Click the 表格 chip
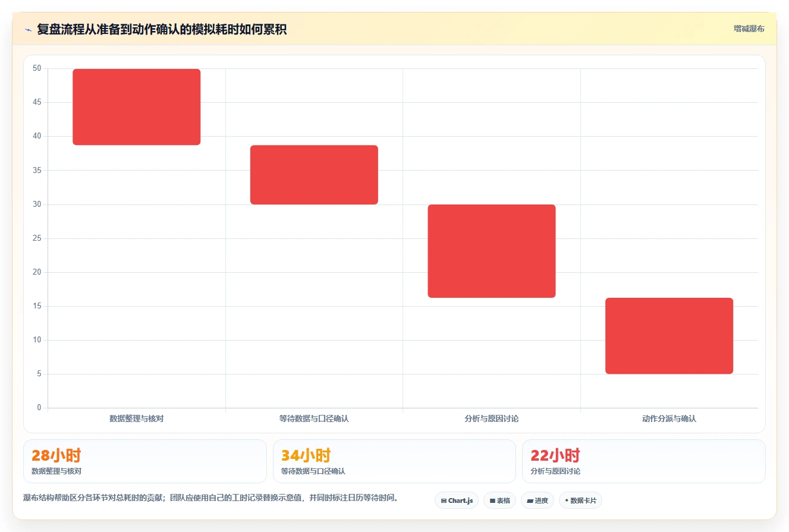Screen dimensions: 789x532 coord(499,500)
